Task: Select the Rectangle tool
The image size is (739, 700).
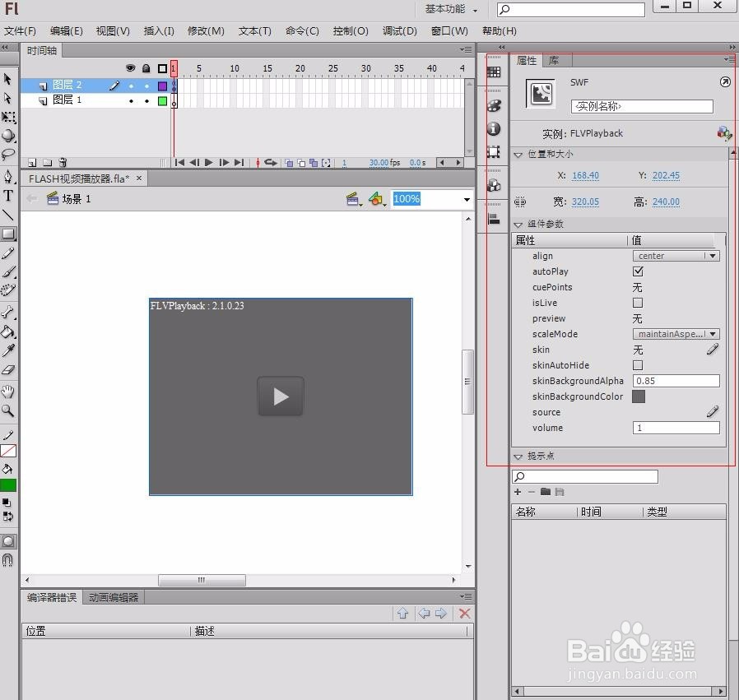Action: click(x=8, y=234)
